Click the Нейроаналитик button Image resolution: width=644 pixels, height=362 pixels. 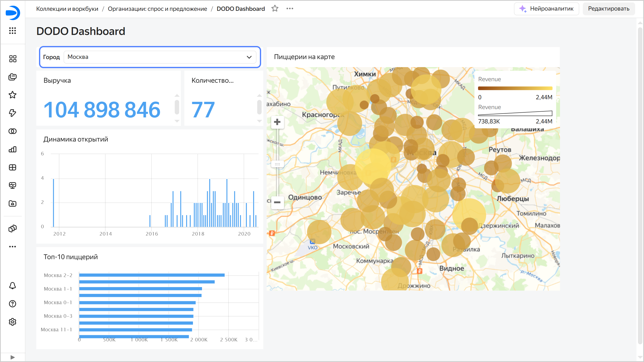pos(546,9)
